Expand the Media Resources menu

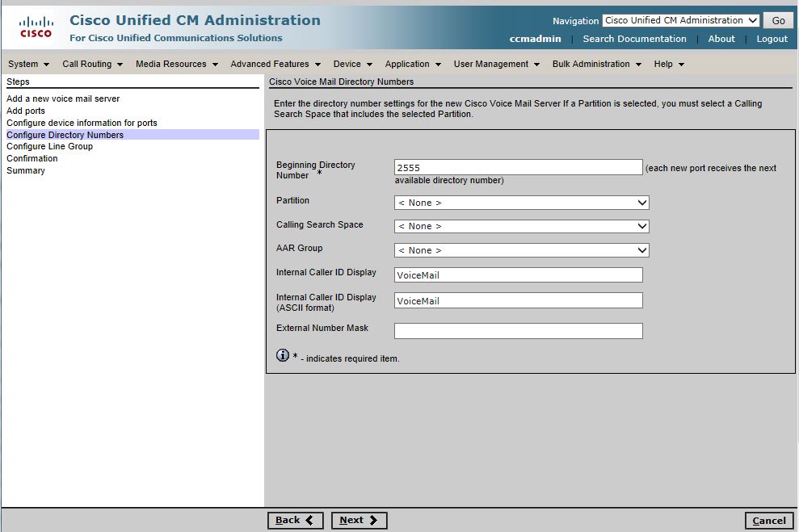(176, 64)
